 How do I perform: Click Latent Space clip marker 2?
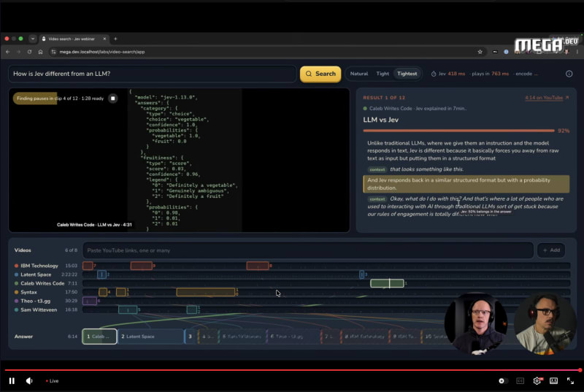(101, 274)
